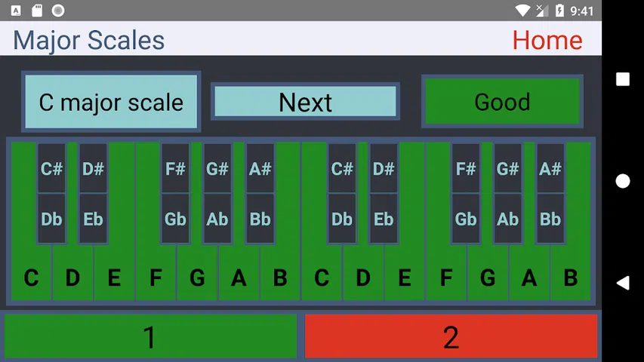
Task: Select octave 1 tab
Action: click(x=150, y=336)
